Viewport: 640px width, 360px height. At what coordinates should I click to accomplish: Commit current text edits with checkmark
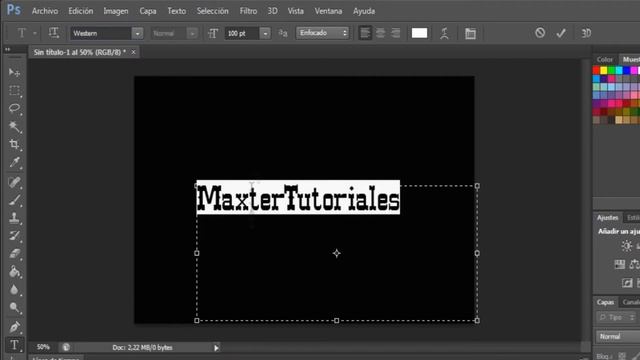[561, 33]
